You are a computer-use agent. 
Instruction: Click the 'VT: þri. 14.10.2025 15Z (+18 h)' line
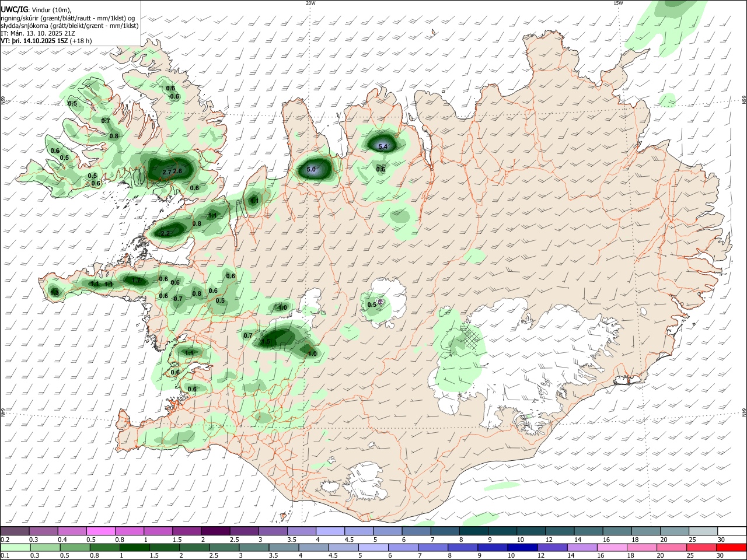pyautogui.click(x=47, y=41)
